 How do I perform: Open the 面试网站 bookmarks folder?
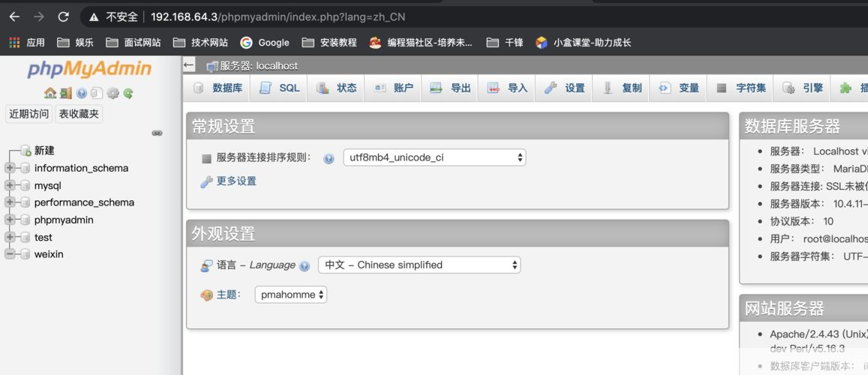[x=134, y=43]
